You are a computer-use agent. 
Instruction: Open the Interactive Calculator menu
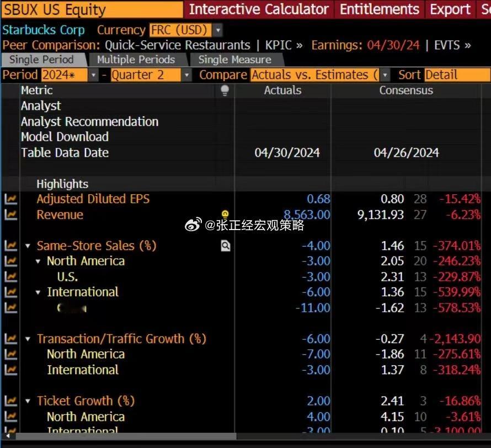[259, 9]
